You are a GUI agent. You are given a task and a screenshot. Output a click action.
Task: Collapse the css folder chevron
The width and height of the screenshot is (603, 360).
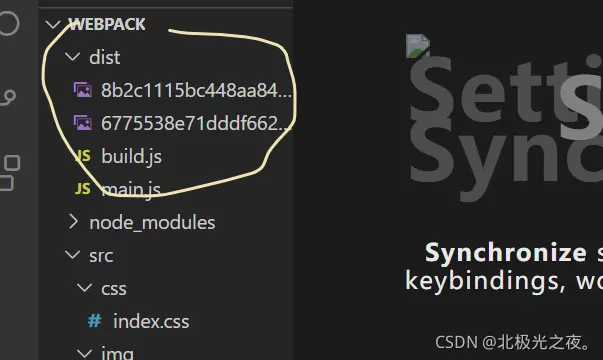pos(84,288)
